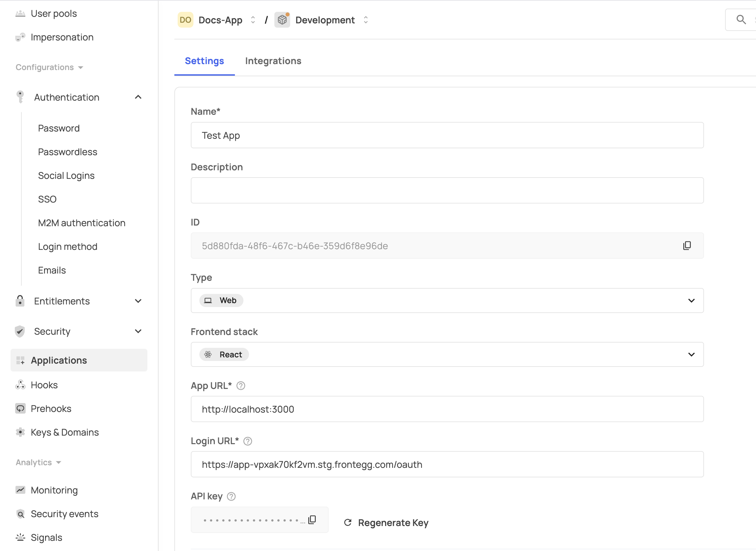
Task: Click Login URL help question icon
Action: pos(248,441)
